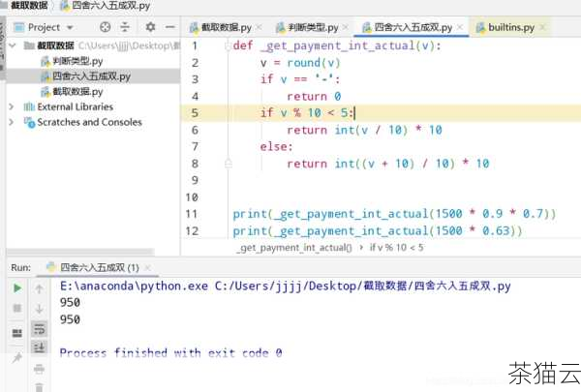Viewport: 581px width, 392px height.
Task: Open 判断类型.py in the project tree
Action: (x=72, y=61)
